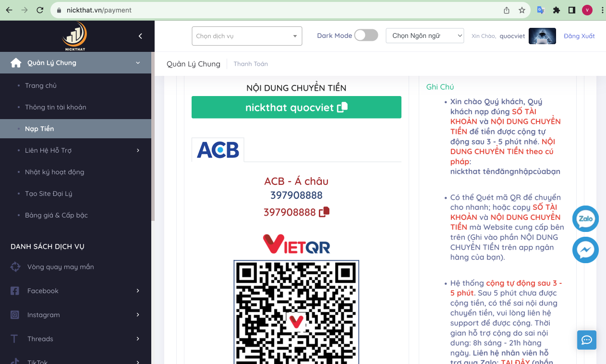The width and height of the screenshot is (606, 364).
Task: Click the share page icon in address bar
Action: [x=507, y=10]
